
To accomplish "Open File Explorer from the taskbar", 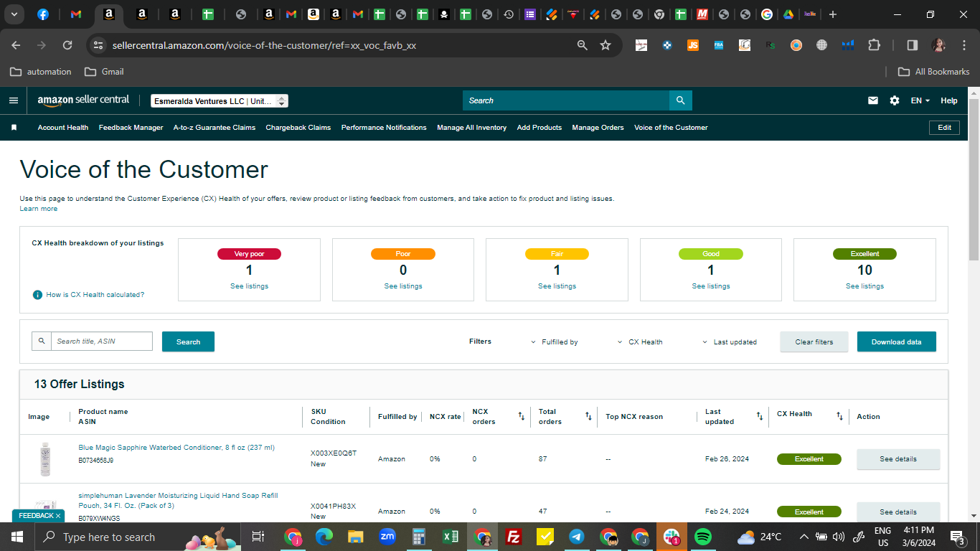I will (x=356, y=537).
